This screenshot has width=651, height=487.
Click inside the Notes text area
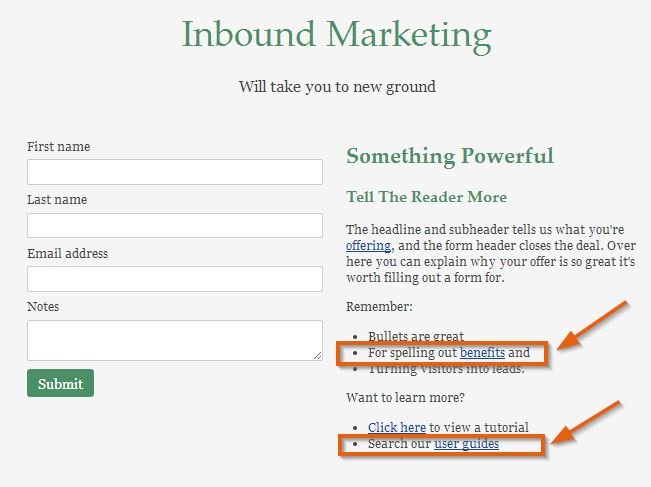click(x=175, y=340)
